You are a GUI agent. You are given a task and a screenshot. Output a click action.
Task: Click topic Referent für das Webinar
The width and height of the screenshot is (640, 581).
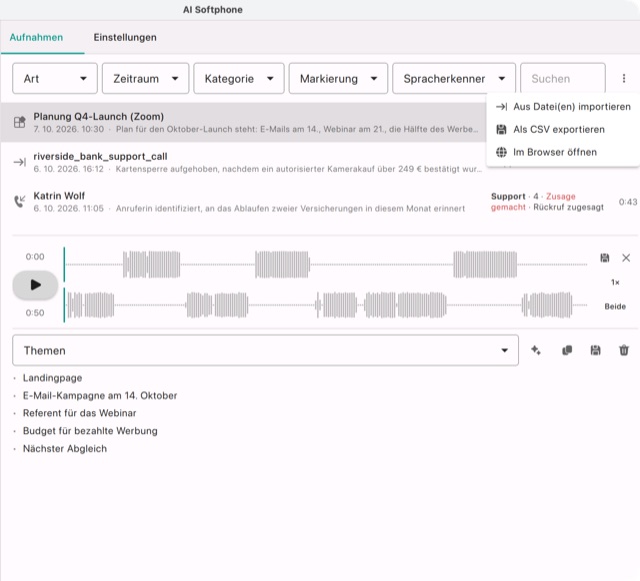(x=80, y=413)
